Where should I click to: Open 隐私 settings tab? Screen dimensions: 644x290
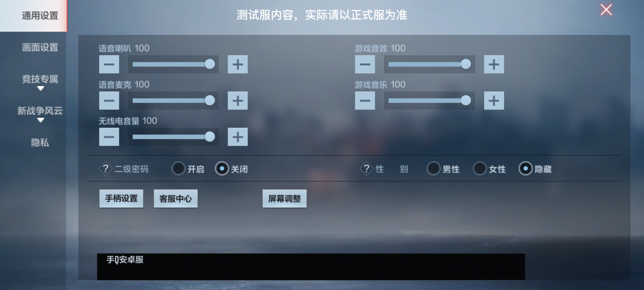coord(40,143)
